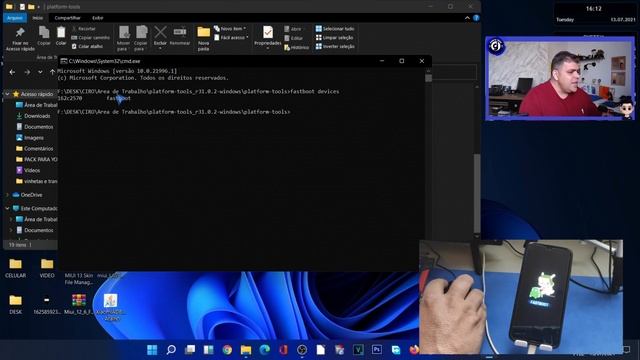Open Downloads in the navigation pane
The height and width of the screenshot is (360, 640).
pyautogui.click(x=33, y=116)
